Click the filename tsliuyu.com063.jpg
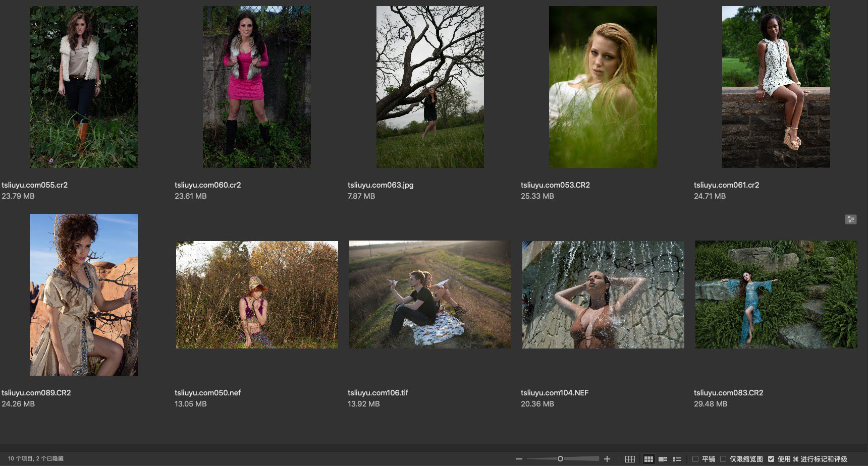 point(381,185)
